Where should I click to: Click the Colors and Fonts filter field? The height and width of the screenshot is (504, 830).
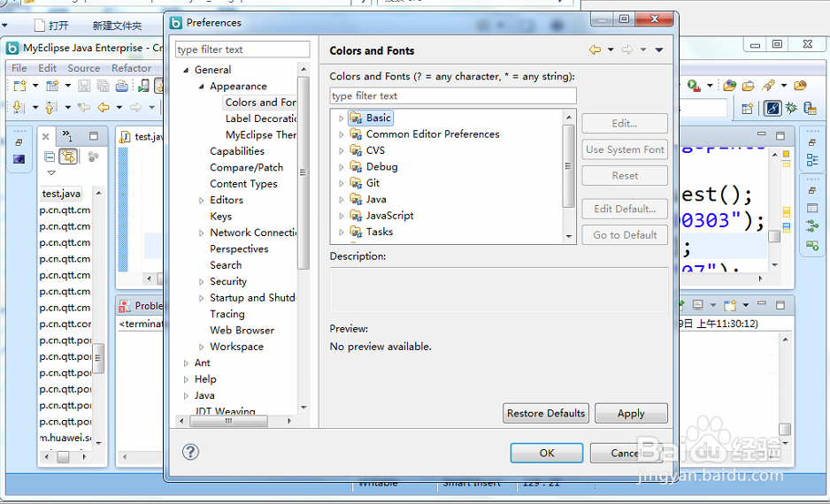452,95
